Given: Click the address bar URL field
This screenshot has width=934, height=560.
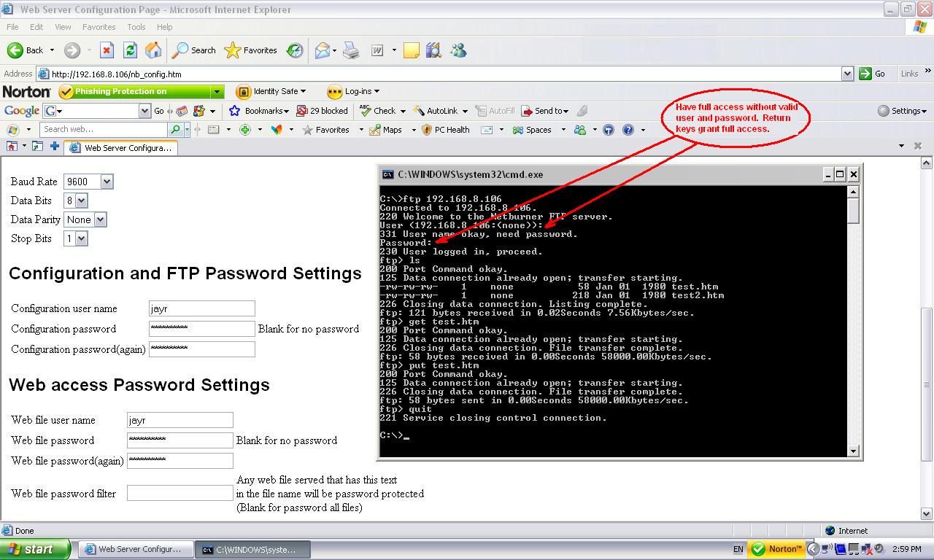Looking at the screenshot, I should pos(439,74).
